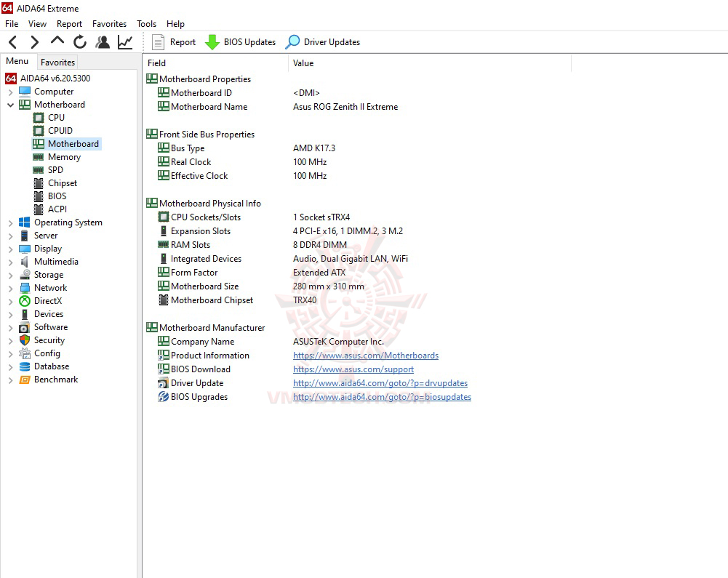
Task: Go back with the left arrow toolbar icon
Action: click(x=13, y=42)
